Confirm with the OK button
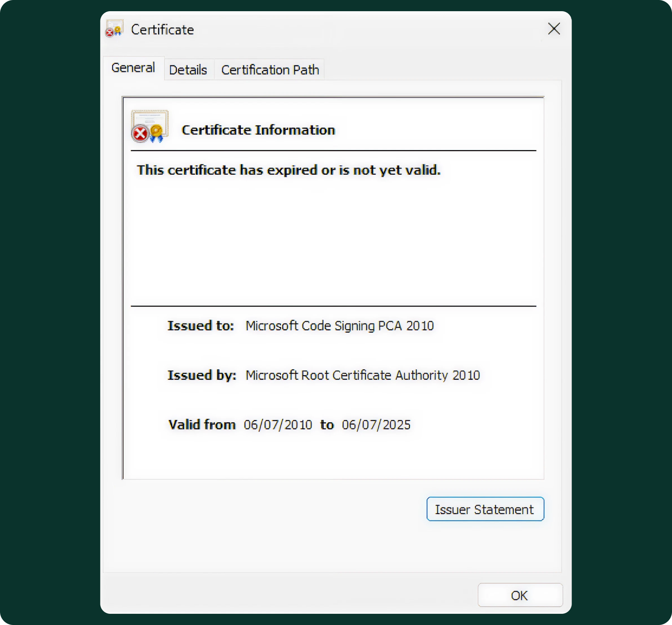The width and height of the screenshot is (672, 625). pyautogui.click(x=520, y=596)
